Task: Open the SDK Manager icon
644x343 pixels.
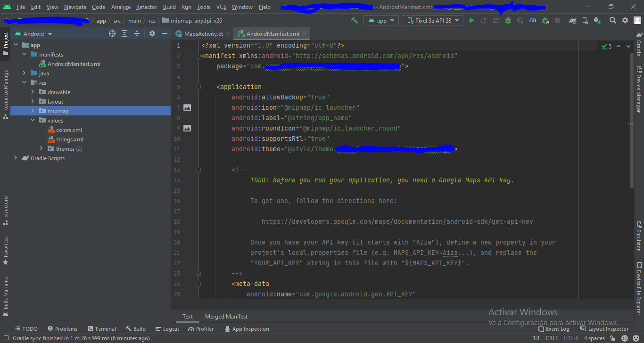Action: [x=597, y=20]
